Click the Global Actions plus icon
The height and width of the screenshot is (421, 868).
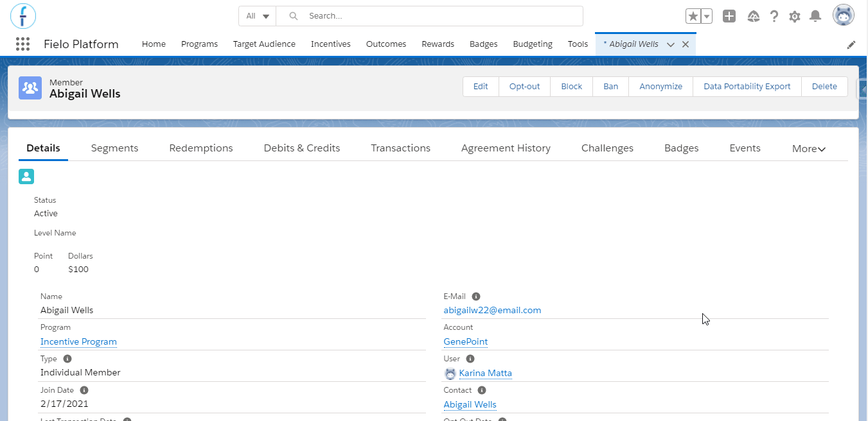(x=729, y=16)
